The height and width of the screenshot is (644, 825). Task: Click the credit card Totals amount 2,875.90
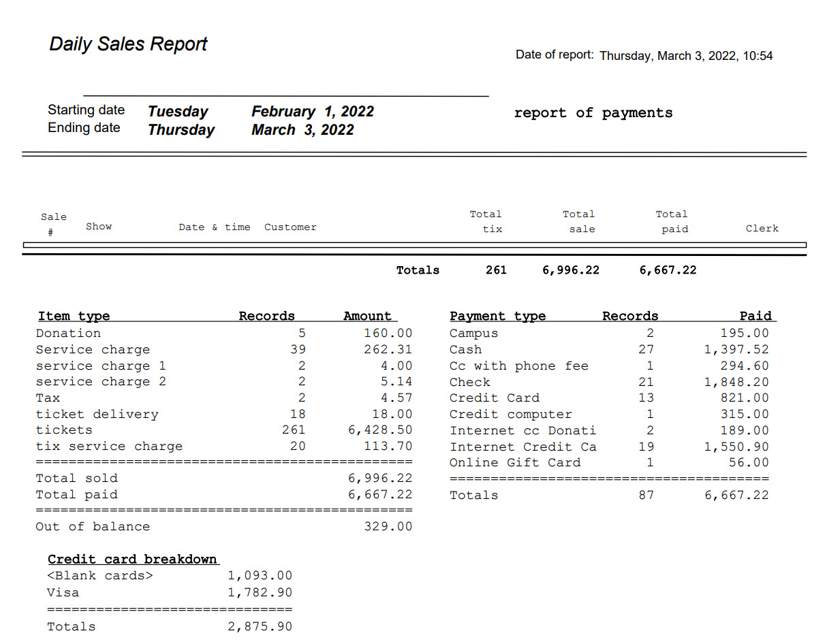tap(260, 627)
